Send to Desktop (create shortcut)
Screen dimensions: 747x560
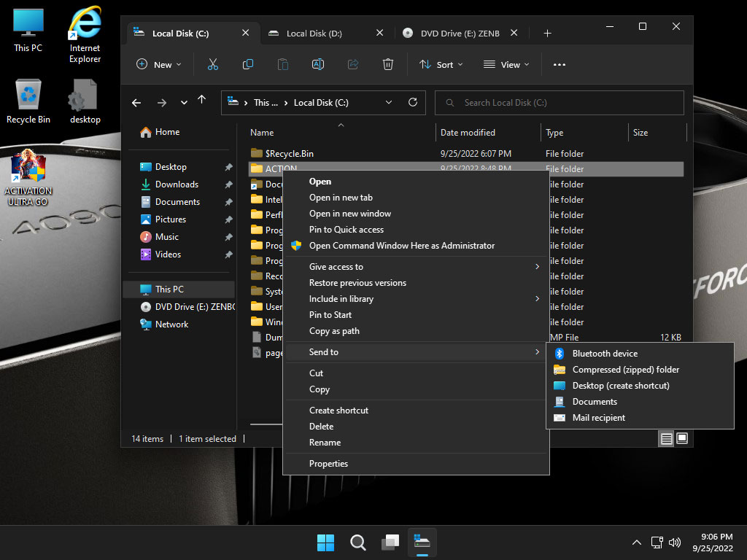tap(640, 386)
